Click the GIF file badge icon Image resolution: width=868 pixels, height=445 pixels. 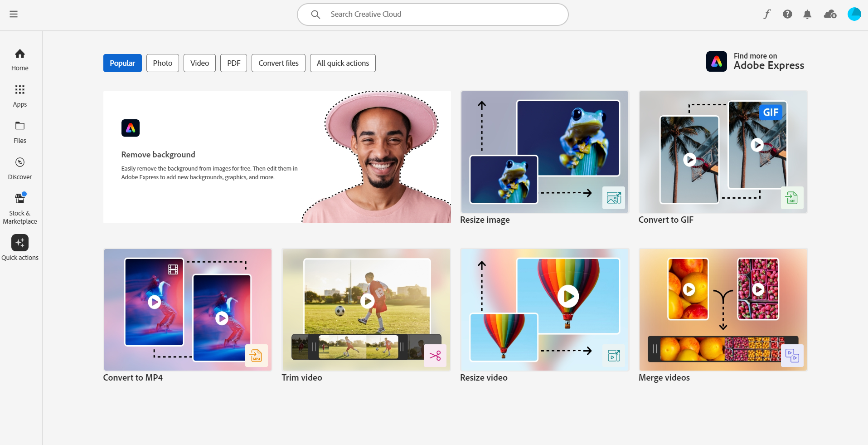[x=792, y=198]
